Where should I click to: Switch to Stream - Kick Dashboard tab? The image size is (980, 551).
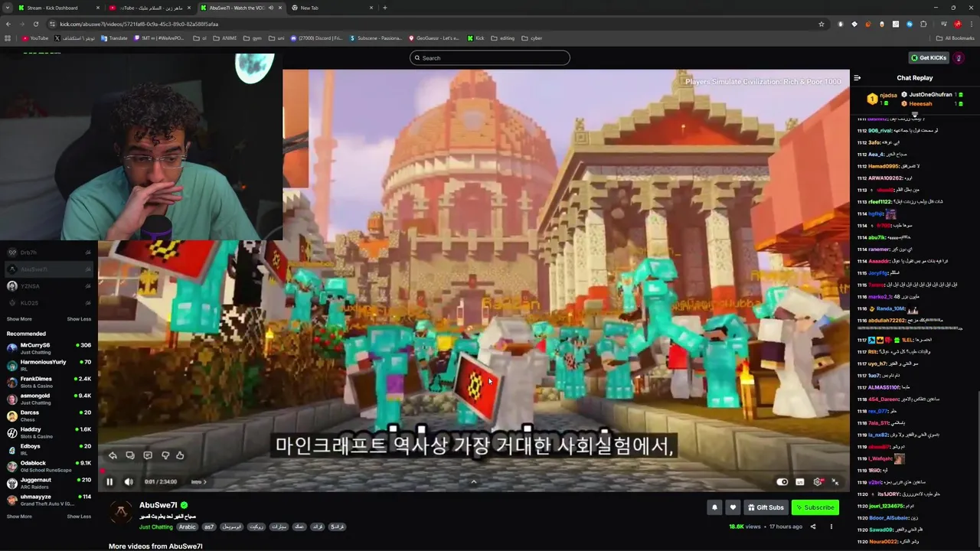click(x=58, y=8)
